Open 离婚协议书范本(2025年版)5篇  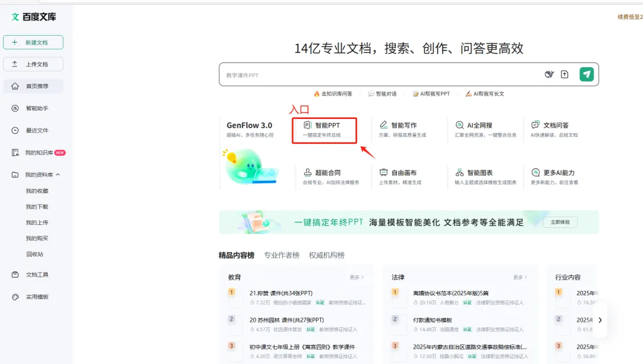point(451,293)
